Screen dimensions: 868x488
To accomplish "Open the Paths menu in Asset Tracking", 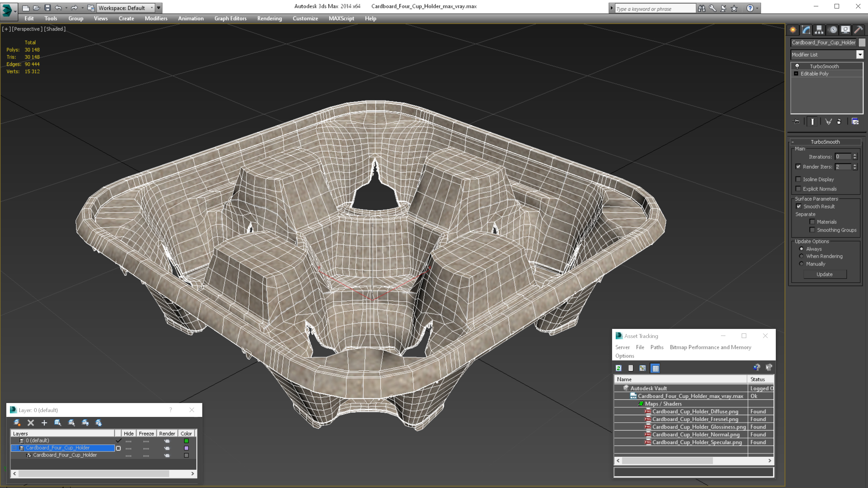I will click(x=656, y=347).
